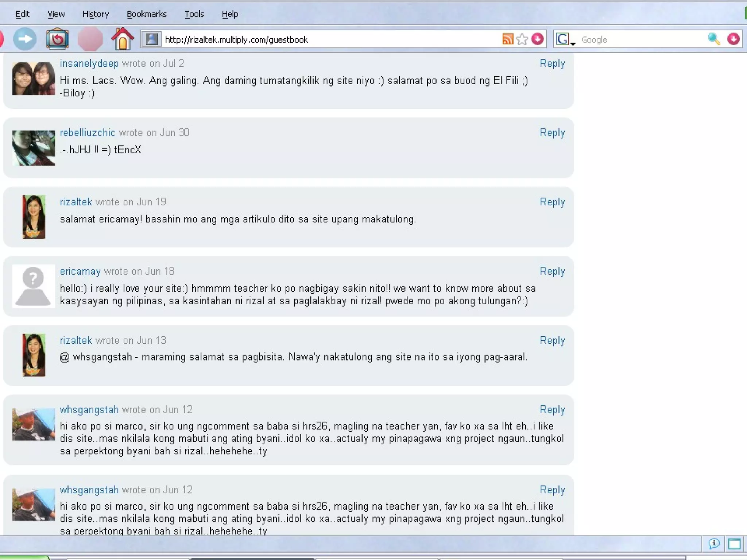The height and width of the screenshot is (560, 747).
Task: Go to the Home page icon
Action: tap(123, 39)
